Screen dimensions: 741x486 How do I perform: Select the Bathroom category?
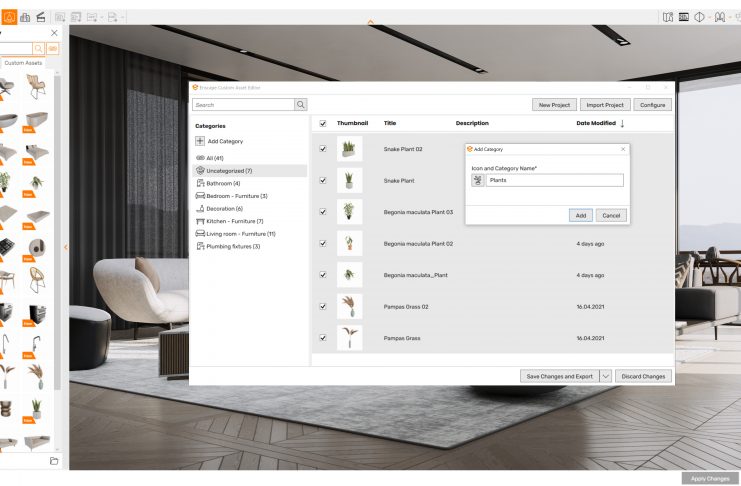[x=222, y=184]
